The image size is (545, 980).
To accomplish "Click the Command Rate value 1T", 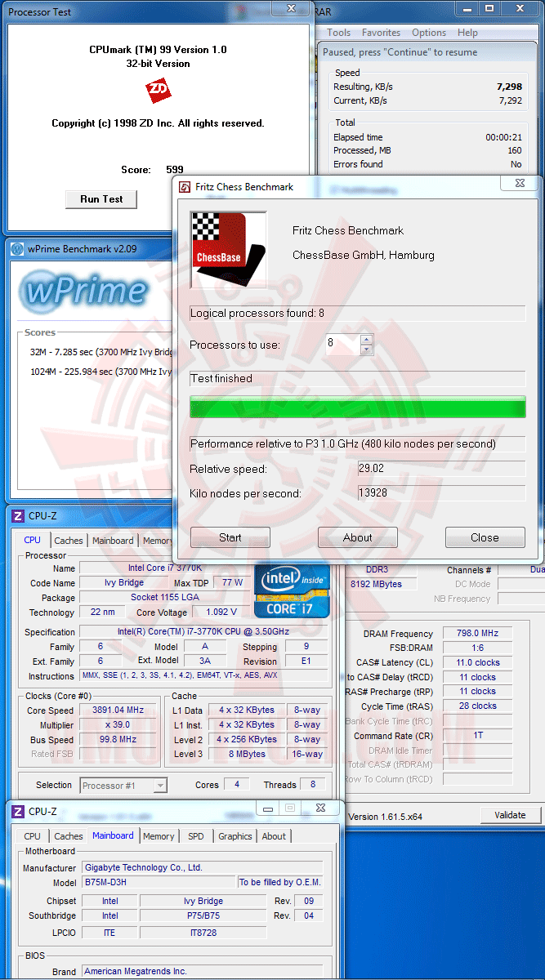I will tap(478, 736).
